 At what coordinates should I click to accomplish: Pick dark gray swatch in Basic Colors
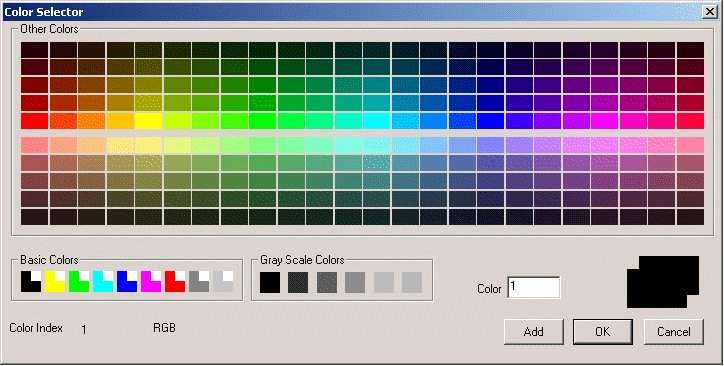coord(199,282)
